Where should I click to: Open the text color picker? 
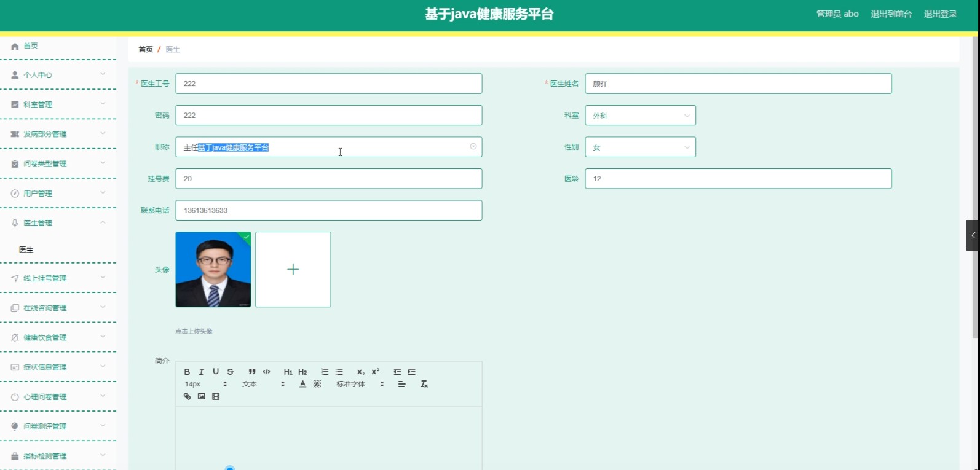coord(302,384)
